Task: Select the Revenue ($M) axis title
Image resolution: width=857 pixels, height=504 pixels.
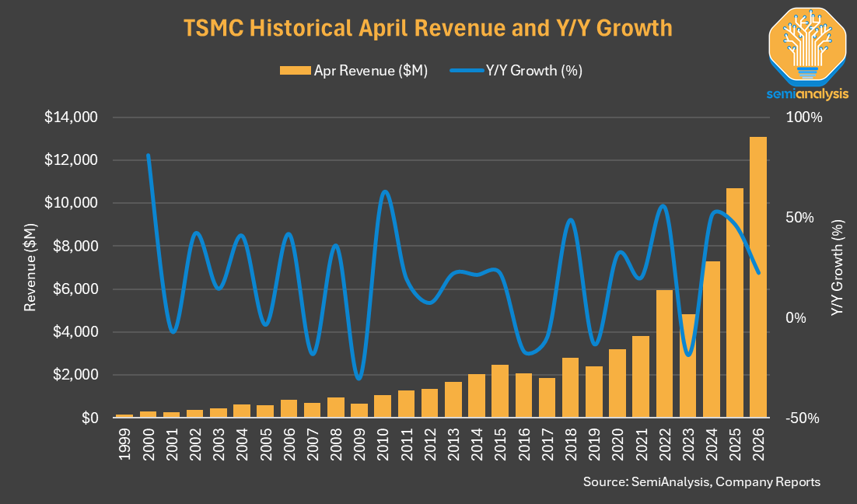Action: 30,268
